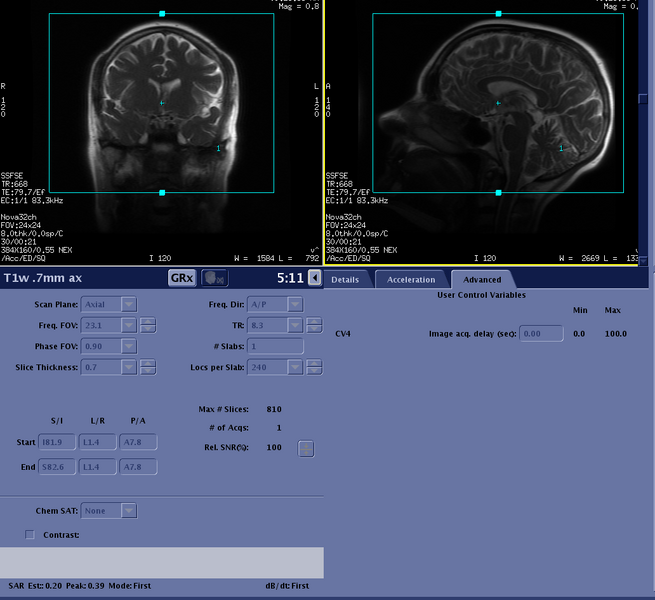Expand the Slice Thickness dropdown
Image resolution: width=655 pixels, height=600 pixels.
pos(129,367)
